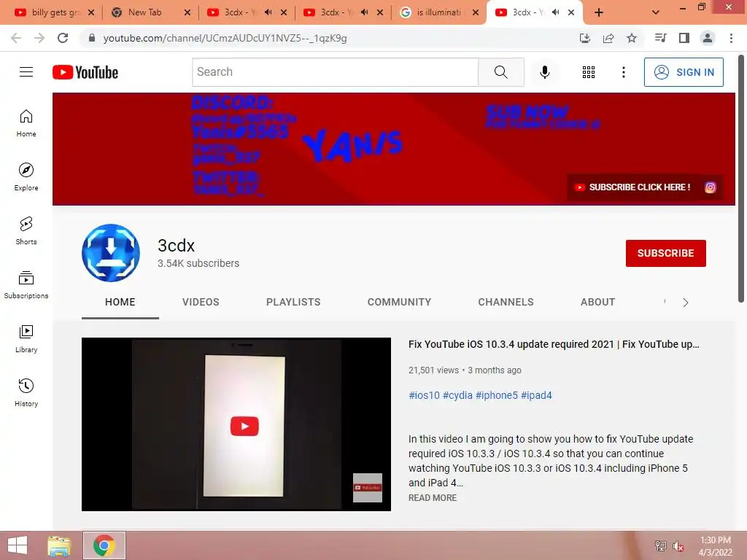Screen dimensions: 747x560
Task: Open History in sidebar
Action: click(x=26, y=392)
